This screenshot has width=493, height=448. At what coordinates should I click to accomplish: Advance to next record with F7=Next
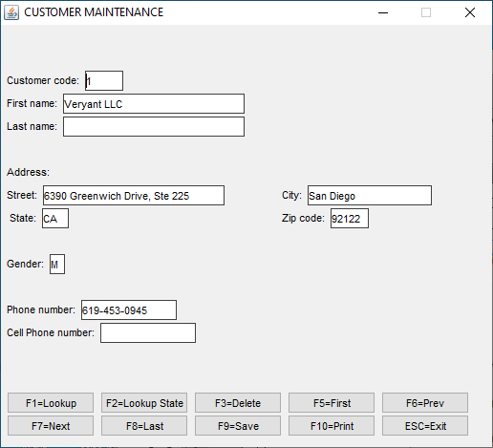point(51,426)
